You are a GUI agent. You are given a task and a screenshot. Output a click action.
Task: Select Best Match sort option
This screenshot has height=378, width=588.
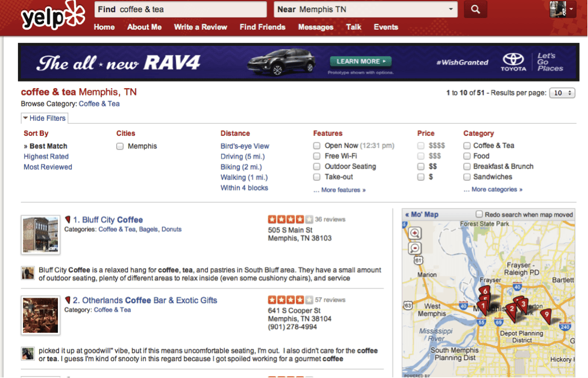[x=48, y=146]
